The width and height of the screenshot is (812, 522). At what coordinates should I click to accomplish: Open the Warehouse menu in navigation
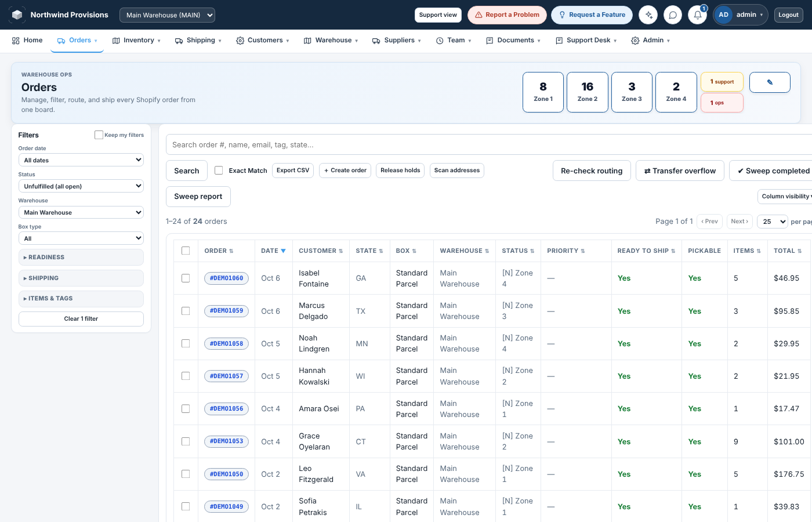tap(331, 41)
